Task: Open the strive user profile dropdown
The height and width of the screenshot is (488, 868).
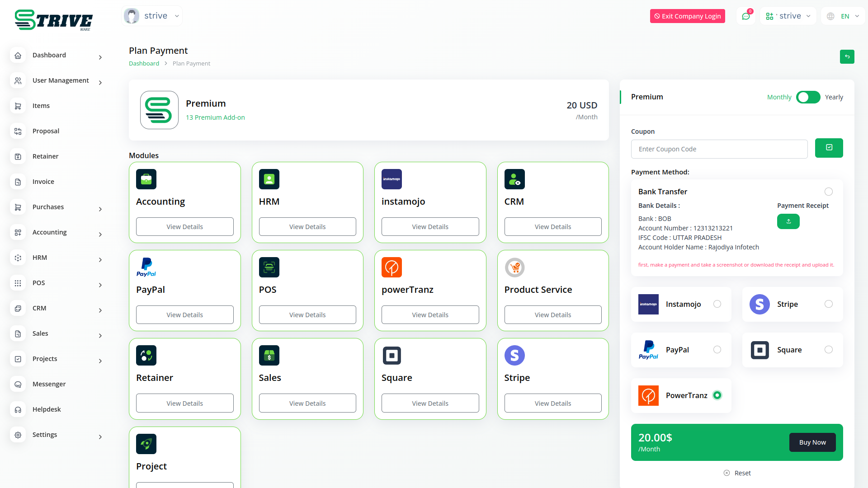Action: click(x=152, y=16)
